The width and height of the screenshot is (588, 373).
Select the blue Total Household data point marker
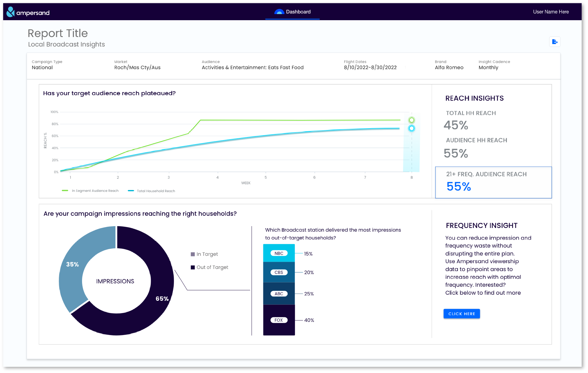coord(412,129)
